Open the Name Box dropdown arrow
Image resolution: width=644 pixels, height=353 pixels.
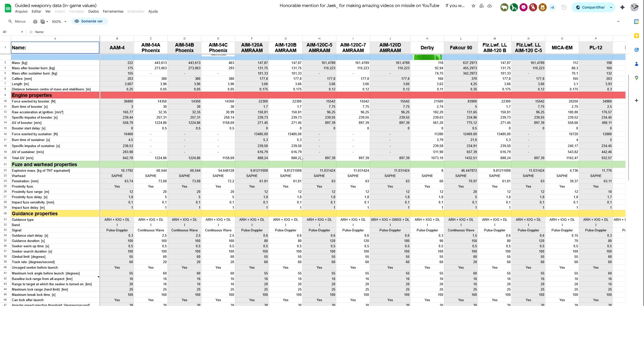pyautogui.click(x=22, y=32)
